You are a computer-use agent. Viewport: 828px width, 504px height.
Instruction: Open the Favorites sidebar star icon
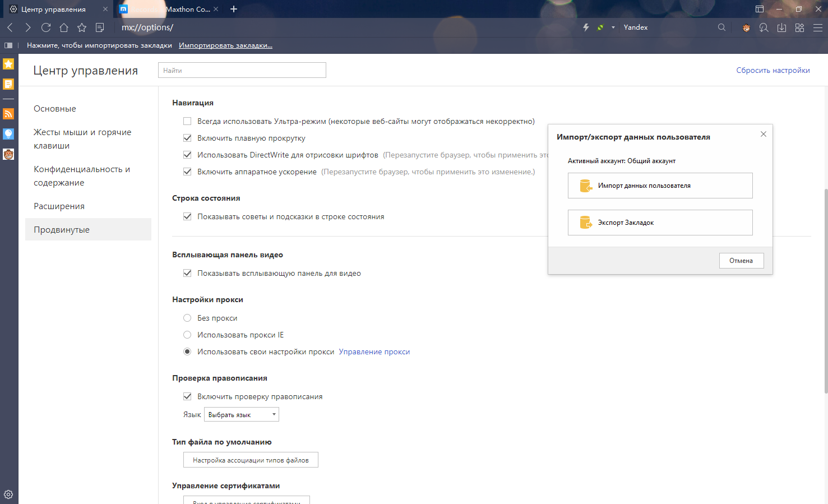click(x=8, y=64)
